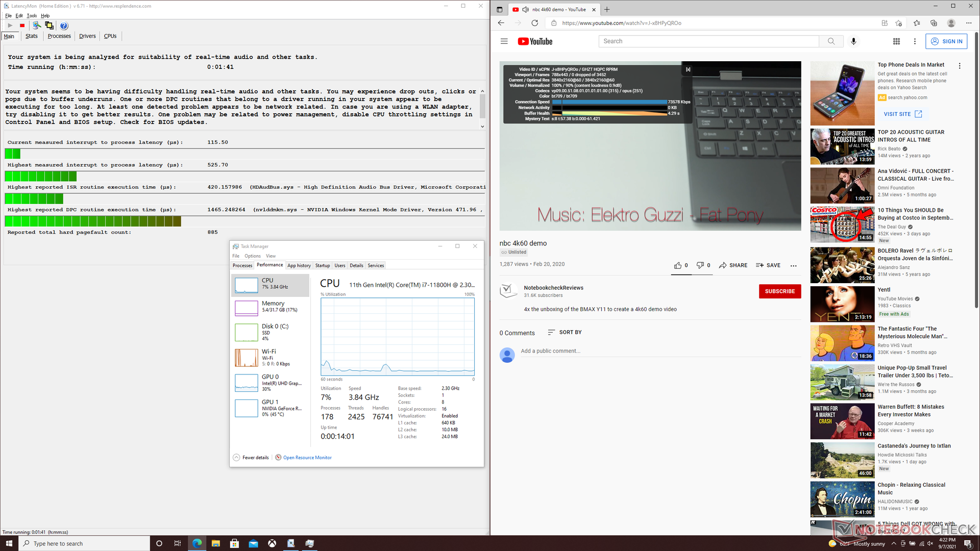Click SHARE under the video
The height and width of the screenshot is (551, 980).
pos(733,265)
